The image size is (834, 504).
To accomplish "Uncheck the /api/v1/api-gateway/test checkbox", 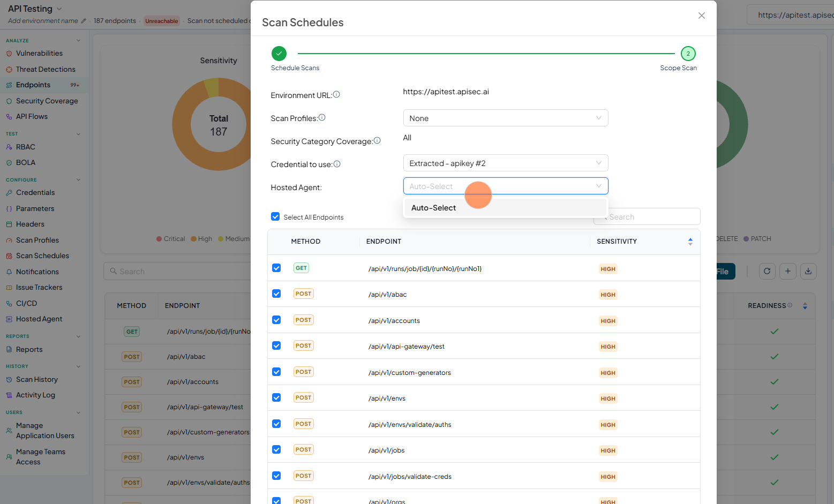I will point(276,345).
